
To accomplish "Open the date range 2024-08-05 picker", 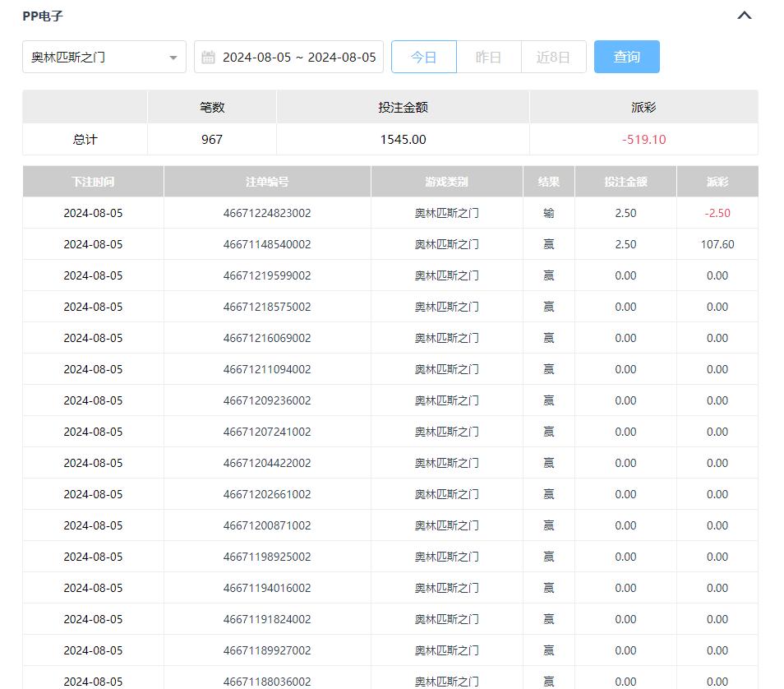I will click(x=299, y=58).
